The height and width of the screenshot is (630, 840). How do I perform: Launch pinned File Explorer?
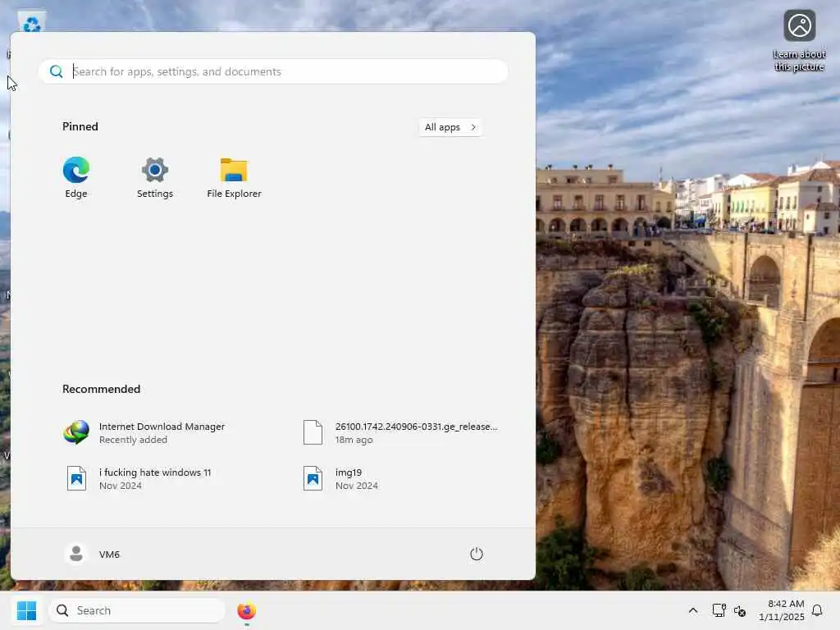tap(234, 178)
